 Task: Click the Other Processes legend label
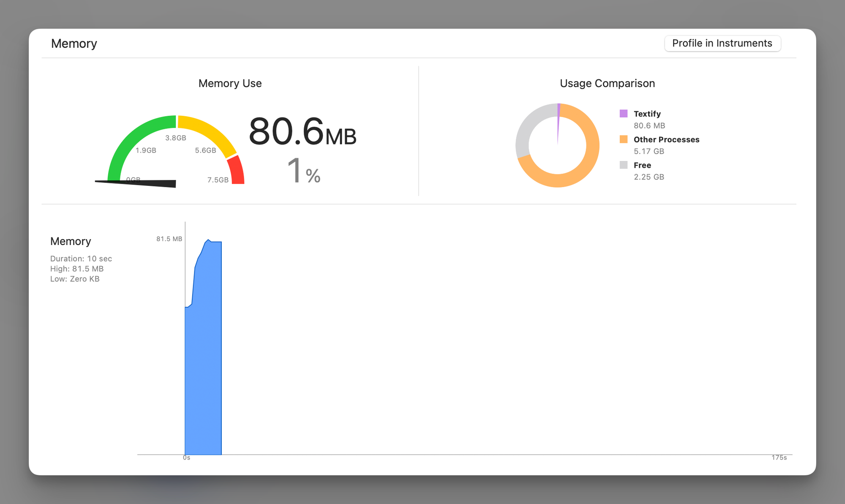tap(666, 139)
